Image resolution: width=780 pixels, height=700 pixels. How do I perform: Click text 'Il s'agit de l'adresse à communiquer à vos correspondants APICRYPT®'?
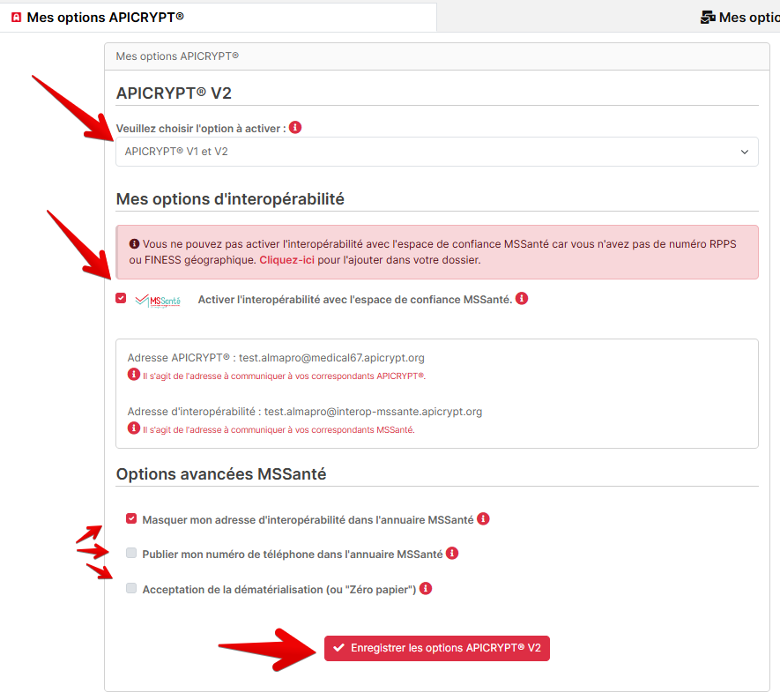click(284, 376)
